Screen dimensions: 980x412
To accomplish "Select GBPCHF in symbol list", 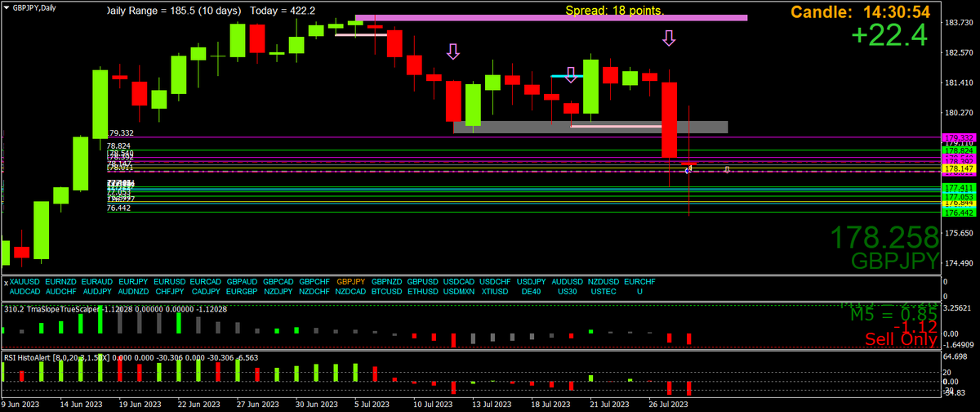I will [x=314, y=281].
